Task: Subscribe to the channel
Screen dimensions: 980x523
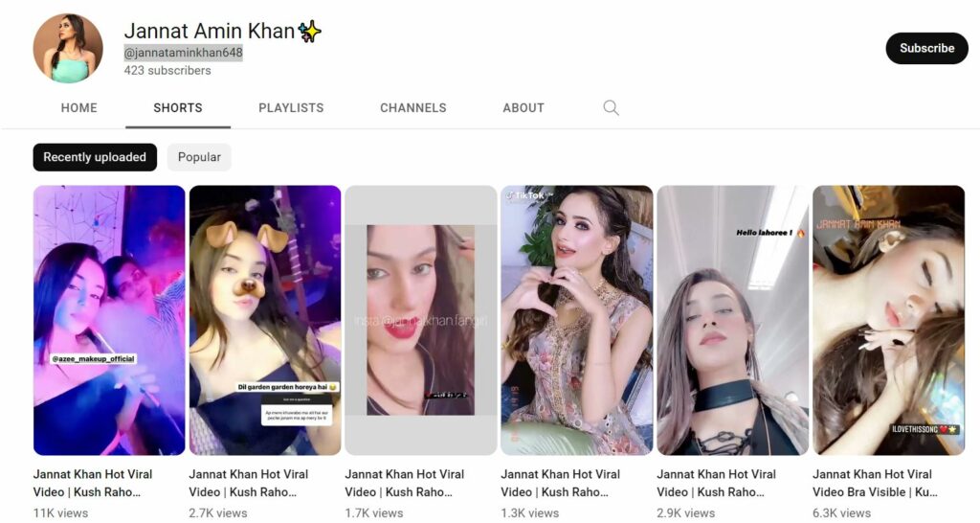Action: point(926,48)
